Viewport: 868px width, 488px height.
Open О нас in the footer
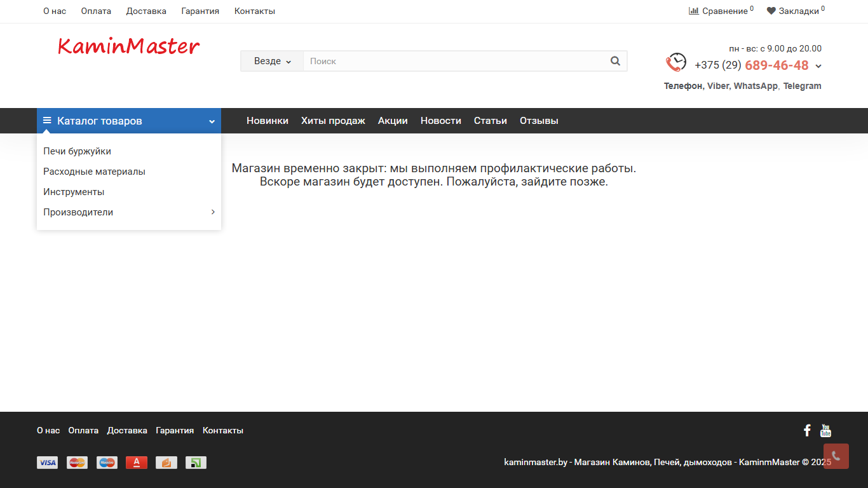(x=48, y=430)
